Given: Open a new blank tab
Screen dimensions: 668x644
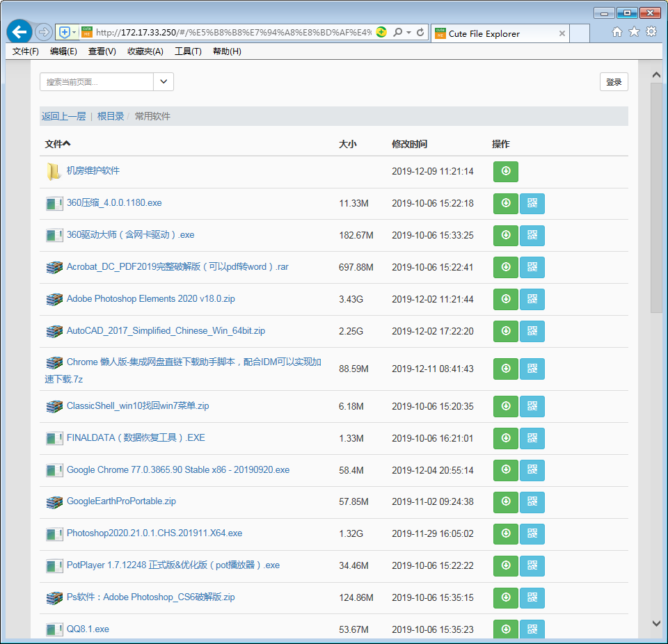Looking at the screenshot, I should [580, 33].
